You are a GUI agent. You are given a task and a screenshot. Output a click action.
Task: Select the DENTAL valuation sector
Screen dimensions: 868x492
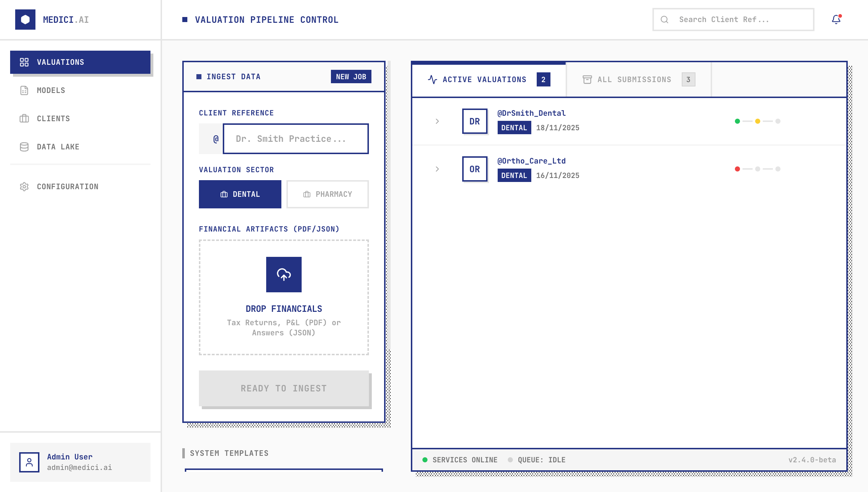(240, 194)
